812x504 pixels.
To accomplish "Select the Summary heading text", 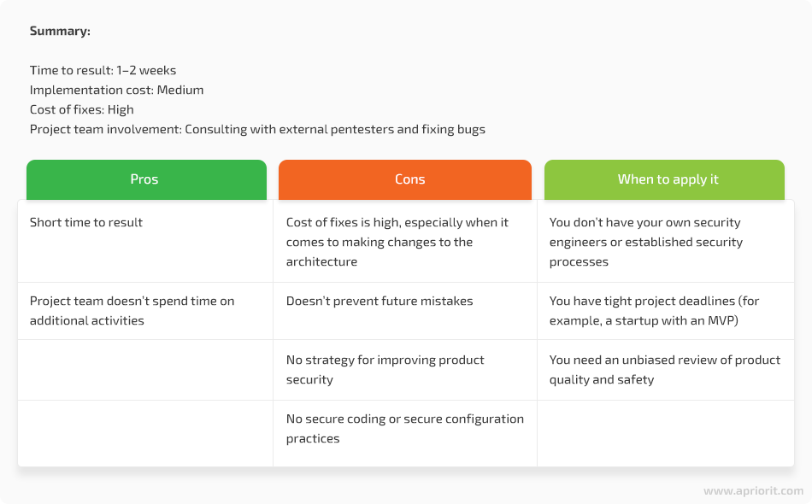I will coord(60,31).
